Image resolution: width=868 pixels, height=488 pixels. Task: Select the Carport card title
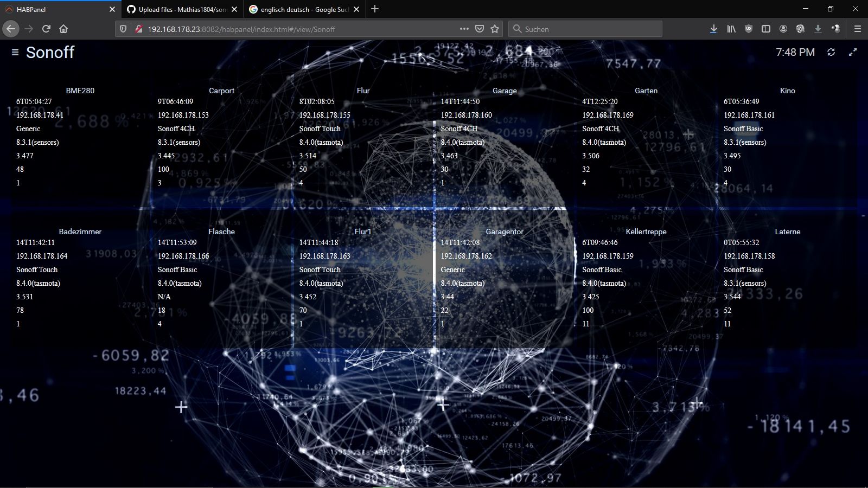(222, 91)
